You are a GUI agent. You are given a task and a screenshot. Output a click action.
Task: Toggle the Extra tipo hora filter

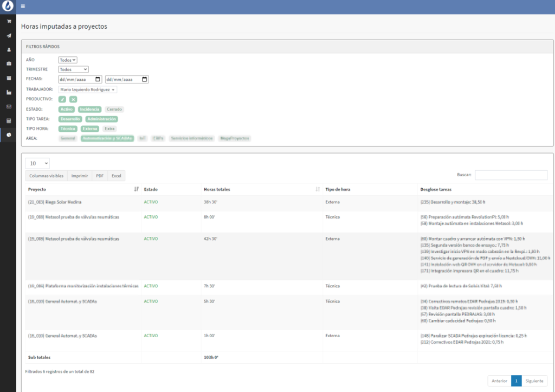[109, 128]
